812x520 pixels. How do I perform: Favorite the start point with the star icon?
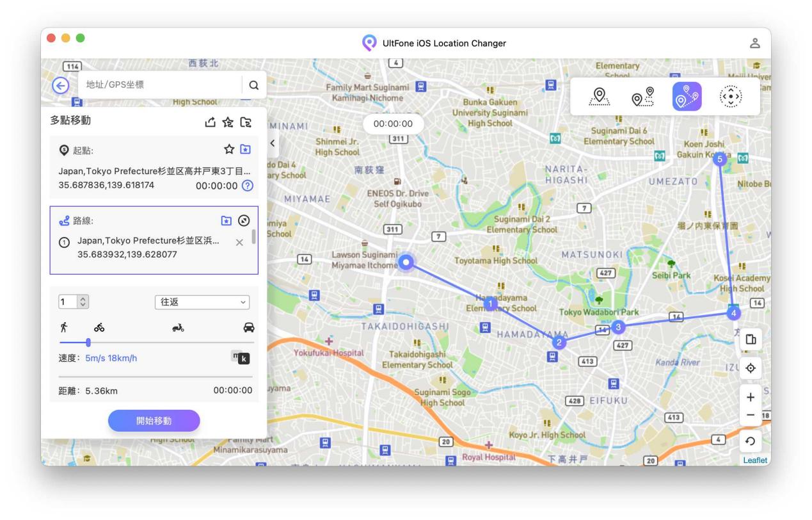coord(228,149)
